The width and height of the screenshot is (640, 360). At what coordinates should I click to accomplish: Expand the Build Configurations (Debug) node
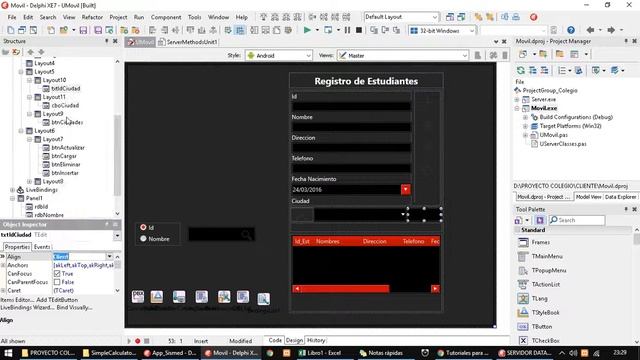[525, 117]
